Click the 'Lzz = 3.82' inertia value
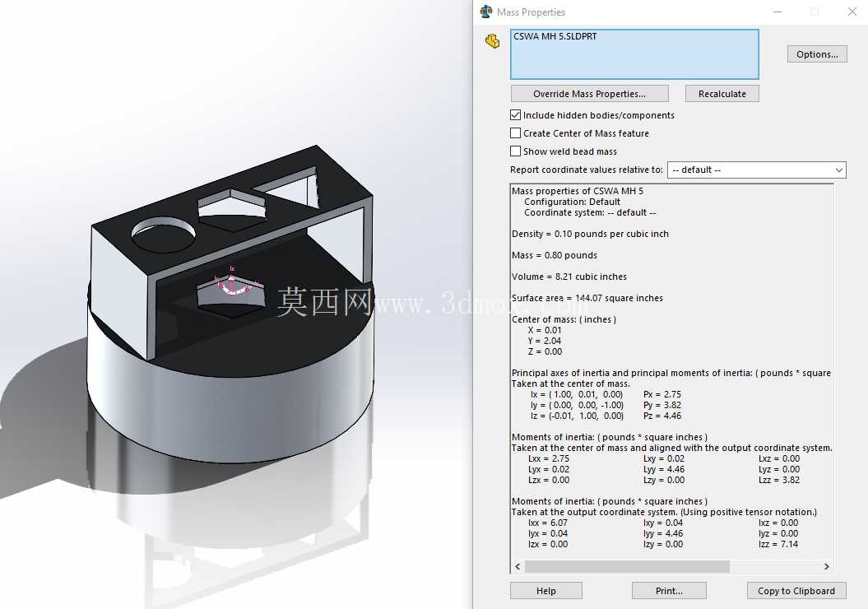Image resolution: width=868 pixels, height=609 pixels. point(779,480)
